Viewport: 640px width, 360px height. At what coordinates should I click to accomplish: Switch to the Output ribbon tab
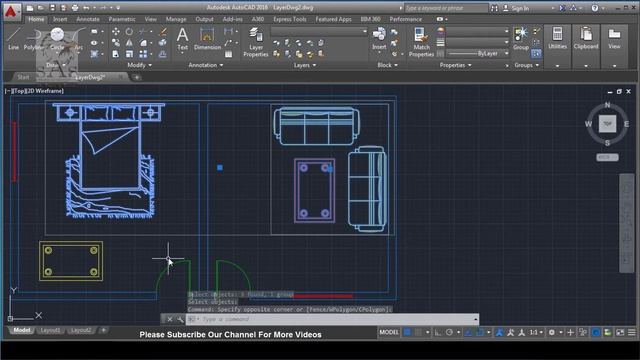(x=204, y=19)
